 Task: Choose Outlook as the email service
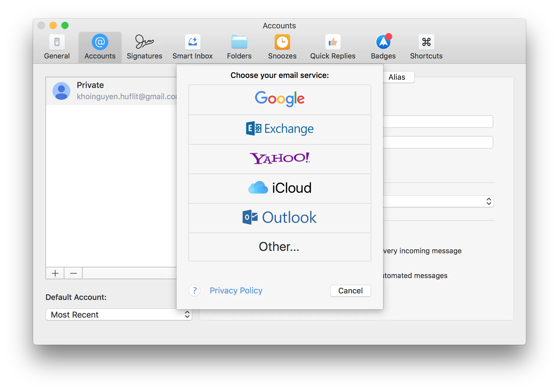(279, 218)
